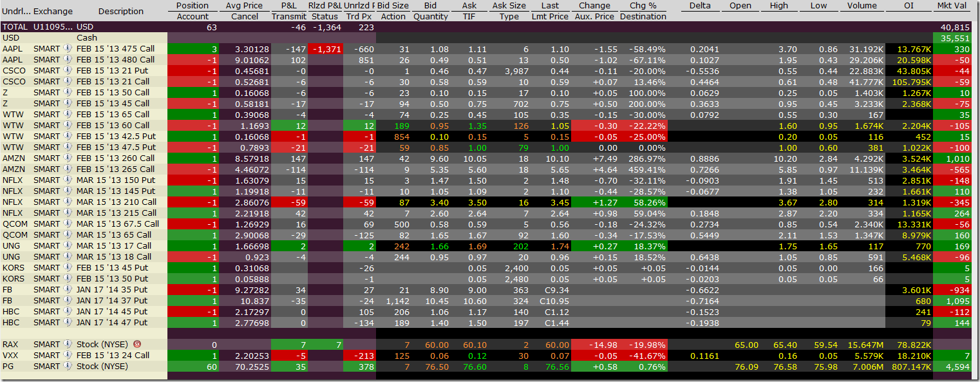980x382 pixels.
Task: Click the Bid Size column header
Action: (x=393, y=6)
